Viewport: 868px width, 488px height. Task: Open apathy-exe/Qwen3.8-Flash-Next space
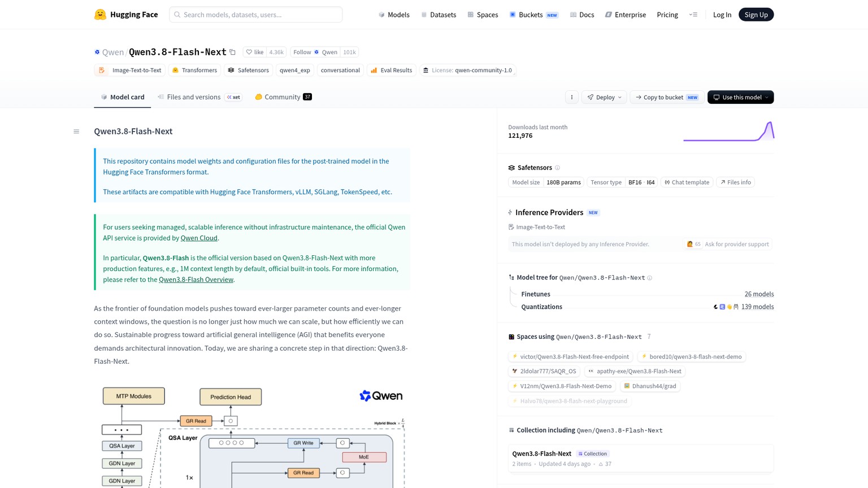click(635, 371)
